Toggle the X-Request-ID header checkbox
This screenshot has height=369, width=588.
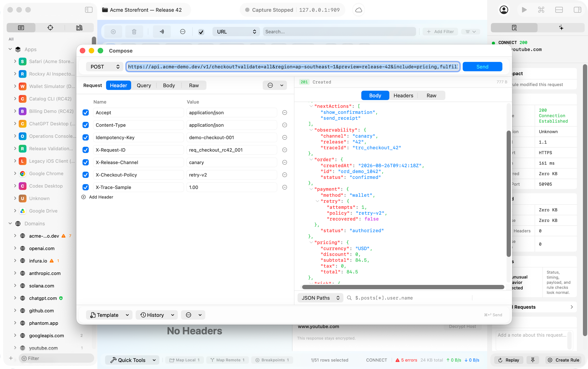click(x=86, y=150)
